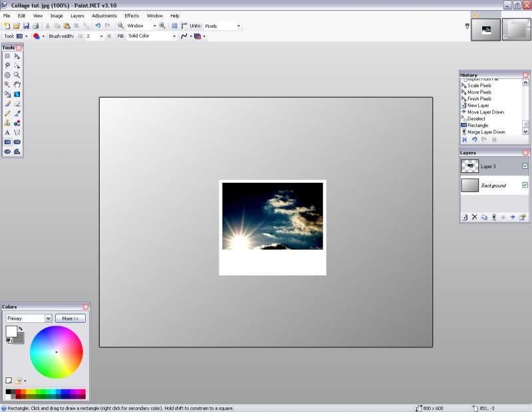This screenshot has width=532, height=412.
Task: Select the Gradient tool
Action: pyautogui.click(x=17, y=94)
